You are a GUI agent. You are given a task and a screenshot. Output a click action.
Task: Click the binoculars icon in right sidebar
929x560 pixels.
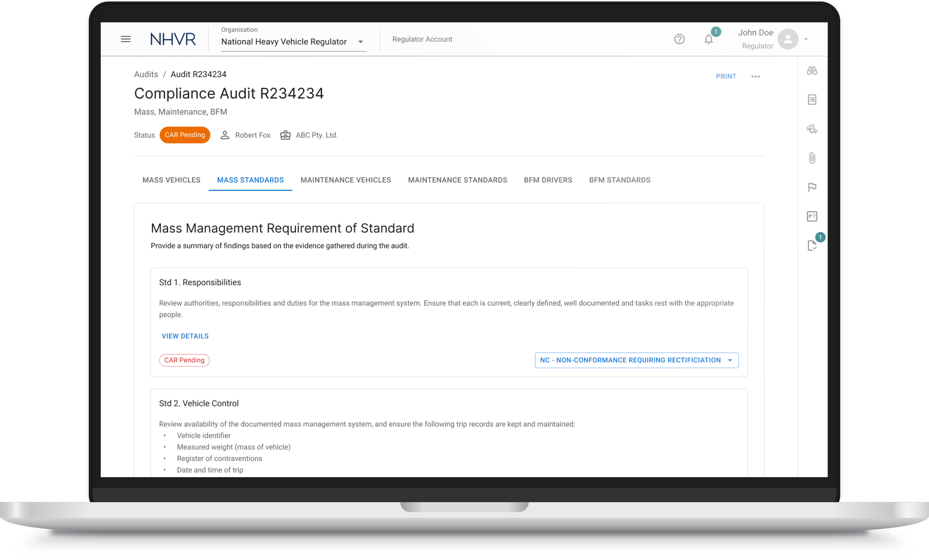812,71
